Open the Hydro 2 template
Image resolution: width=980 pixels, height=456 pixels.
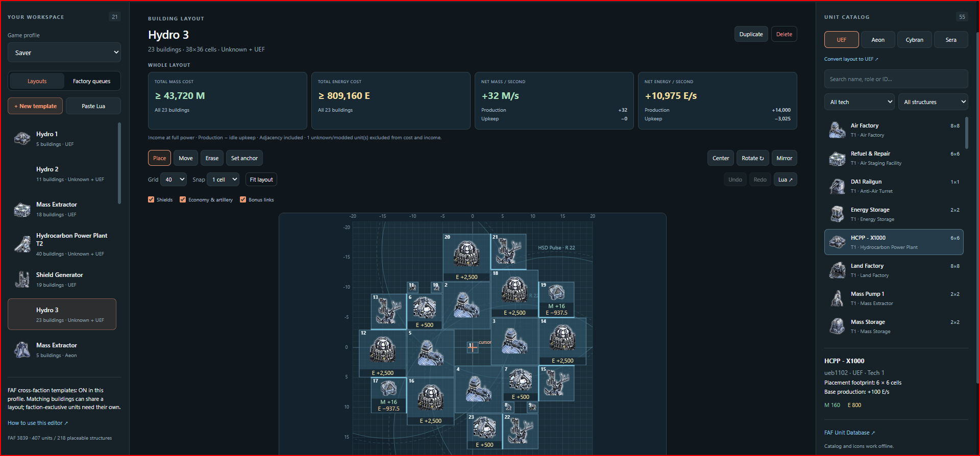pyautogui.click(x=62, y=174)
